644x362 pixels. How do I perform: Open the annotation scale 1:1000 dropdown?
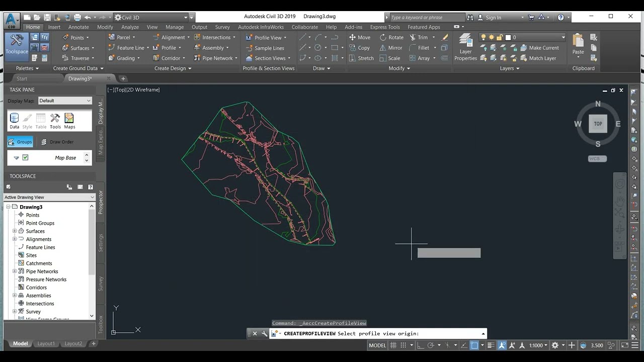click(538, 345)
